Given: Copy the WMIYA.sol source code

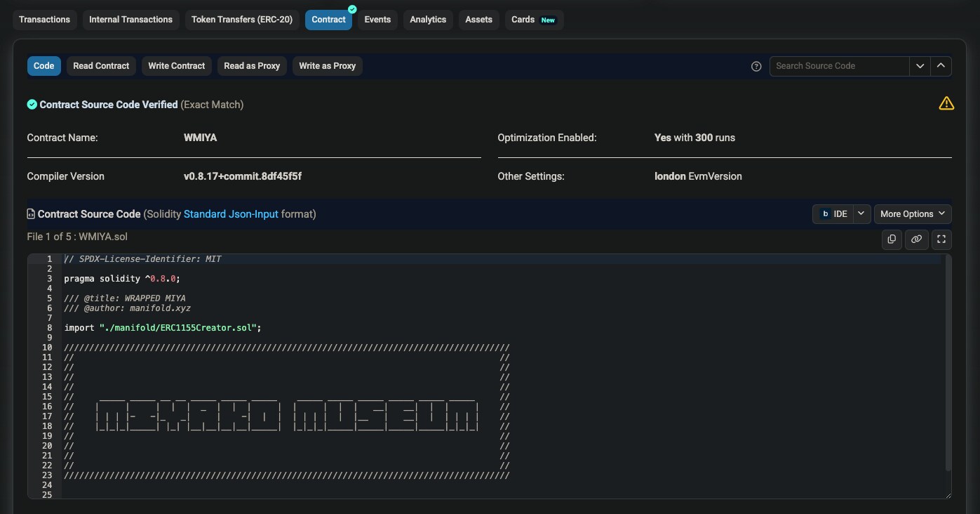Looking at the screenshot, I should coord(892,239).
